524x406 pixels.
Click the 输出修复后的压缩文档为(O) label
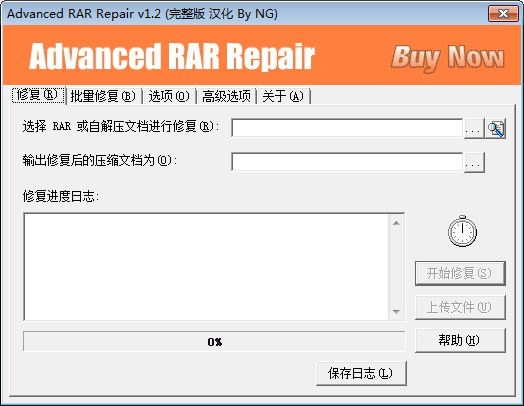point(100,160)
